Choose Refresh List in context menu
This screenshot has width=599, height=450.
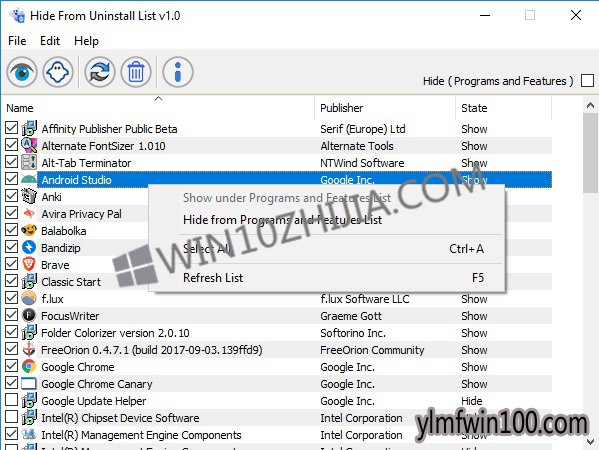pyautogui.click(x=327, y=278)
